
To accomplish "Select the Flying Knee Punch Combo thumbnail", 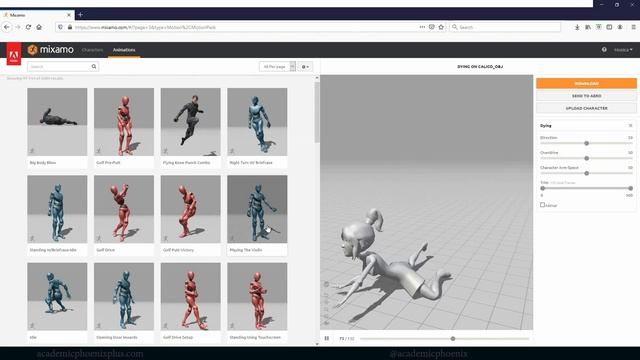I will tap(191, 122).
